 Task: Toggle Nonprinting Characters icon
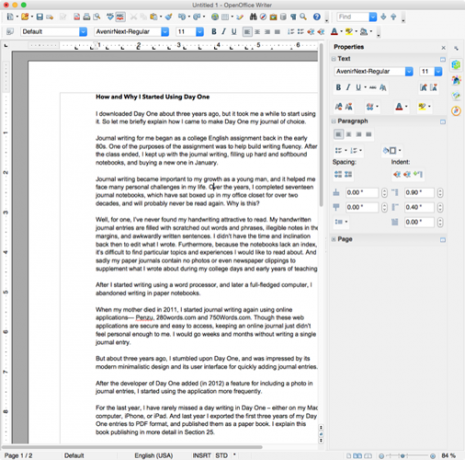coord(293,17)
